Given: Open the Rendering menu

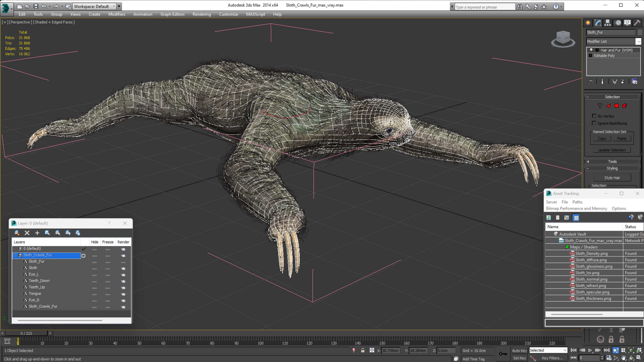Looking at the screenshot, I should [x=202, y=14].
